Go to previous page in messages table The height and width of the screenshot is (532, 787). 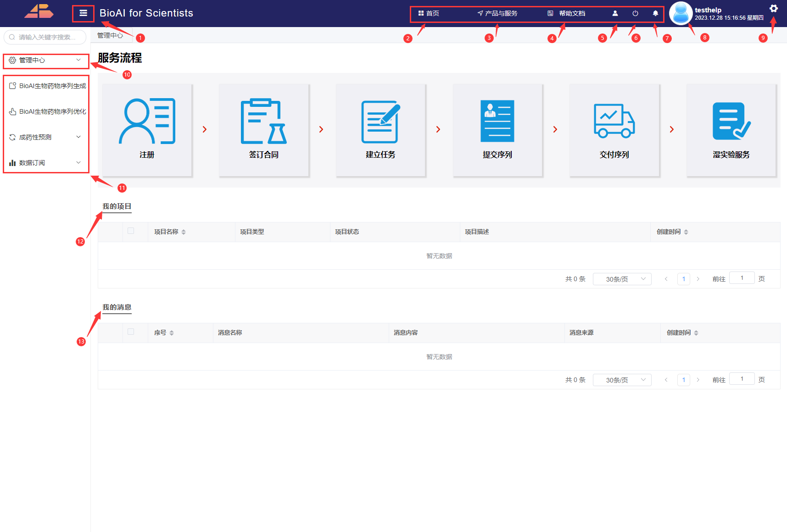[666, 380]
